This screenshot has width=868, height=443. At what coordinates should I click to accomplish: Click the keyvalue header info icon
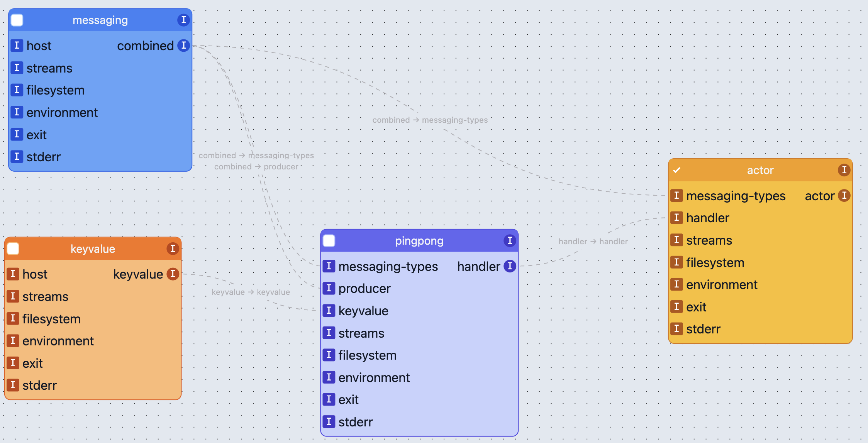click(x=173, y=249)
